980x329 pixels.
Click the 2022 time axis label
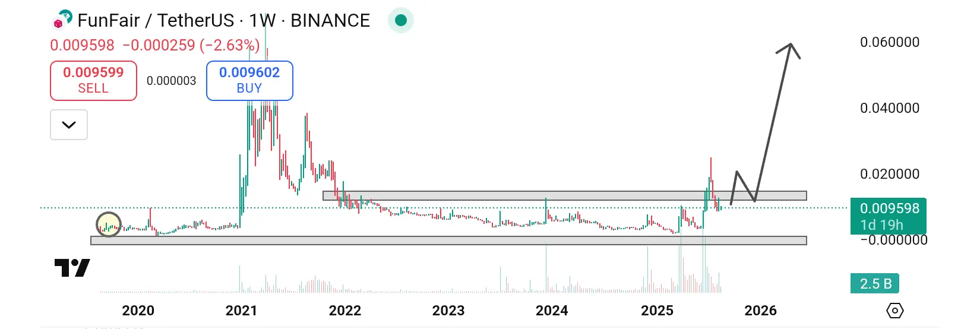coord(345,311)
